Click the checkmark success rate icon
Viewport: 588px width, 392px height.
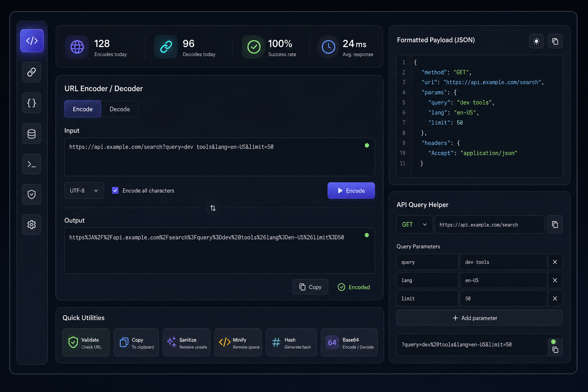[254, 47]
